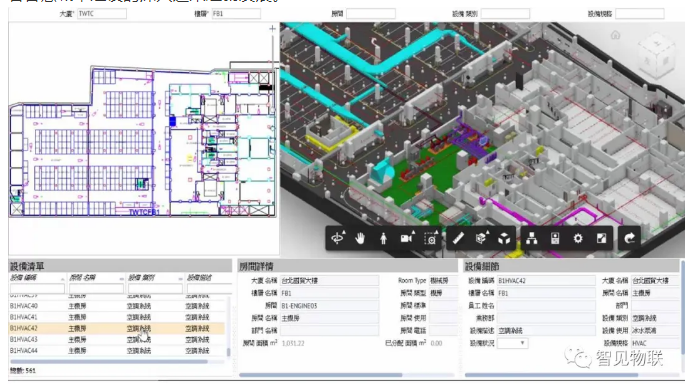Viewport: 698px width, 384px height.
Task: Click filter box under 房間名稱 column
Action: [x=96, y=288]
